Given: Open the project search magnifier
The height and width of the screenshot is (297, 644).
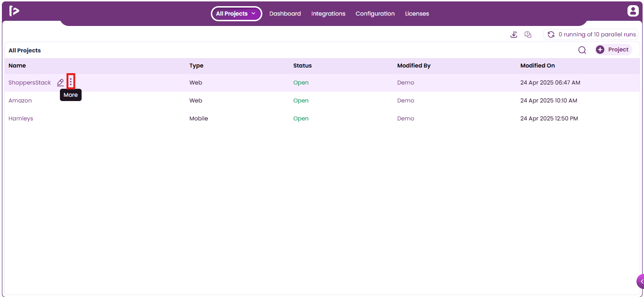Looking at the screenshot, I should pyautogui.click(x=582, y=50).
